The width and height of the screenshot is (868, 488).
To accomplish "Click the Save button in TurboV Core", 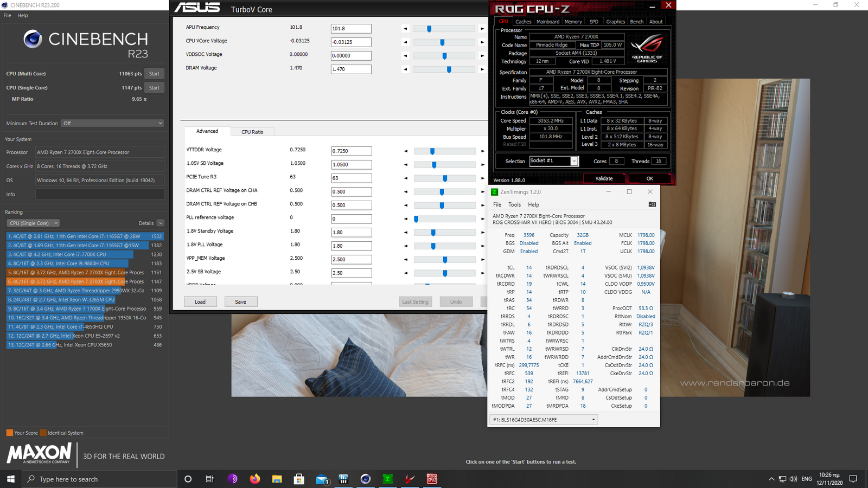I will (x=241, y=301).
